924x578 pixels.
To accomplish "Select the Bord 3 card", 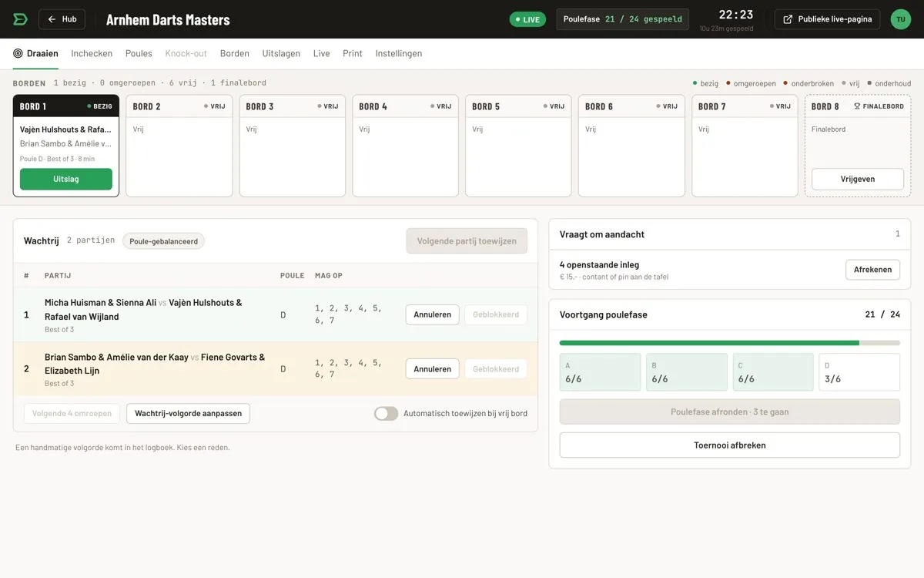I will 293,146.
